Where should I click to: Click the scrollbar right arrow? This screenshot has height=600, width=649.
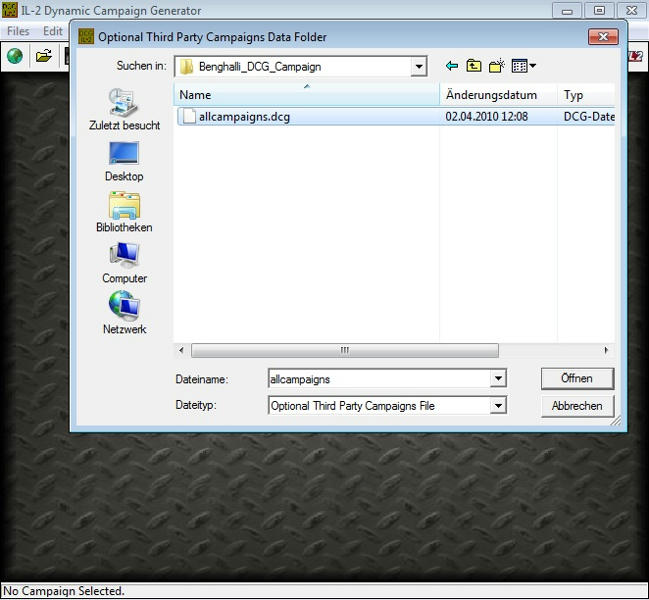pos(606,350)
